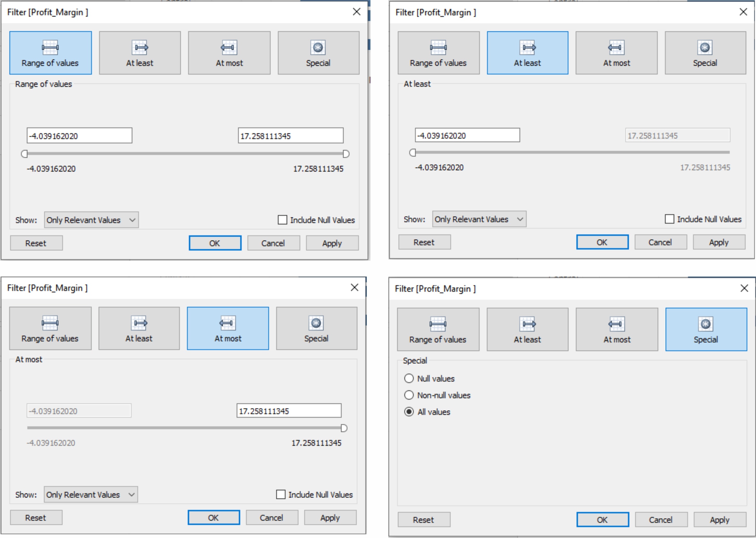Select Range of values icon in top-left dialog
This screenshot has width=756, height=538.
pos(50,53)
